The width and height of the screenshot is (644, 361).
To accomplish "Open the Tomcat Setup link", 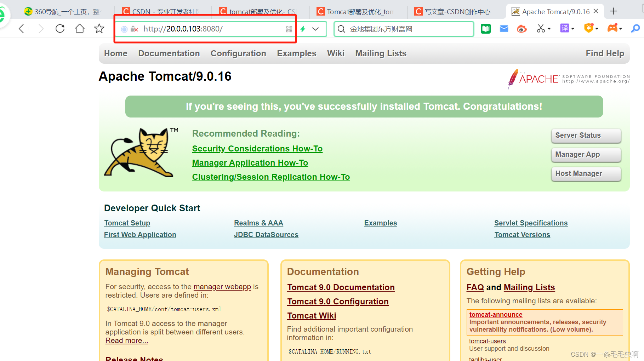I will tap(127, 223).
